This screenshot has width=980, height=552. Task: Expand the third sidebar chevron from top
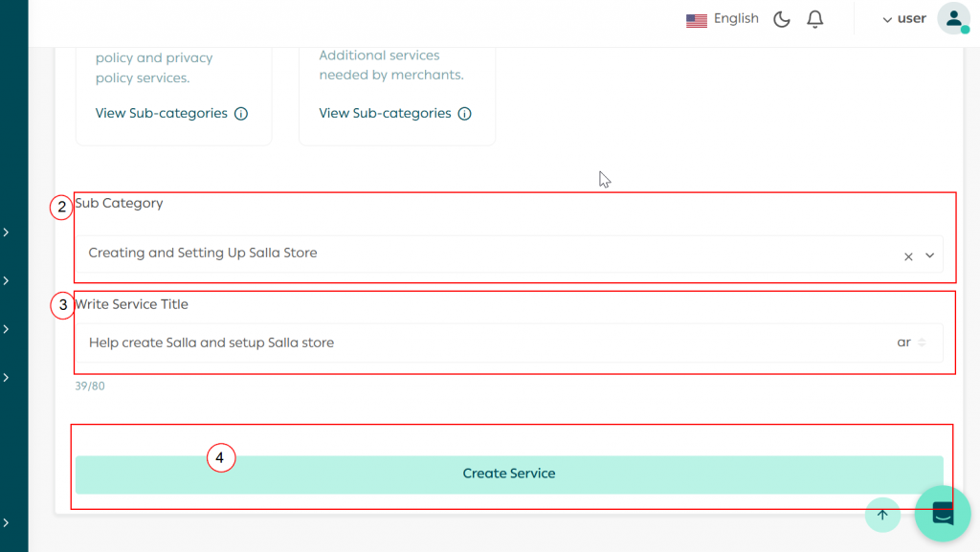pyautogui.click(x=6, y=329)
